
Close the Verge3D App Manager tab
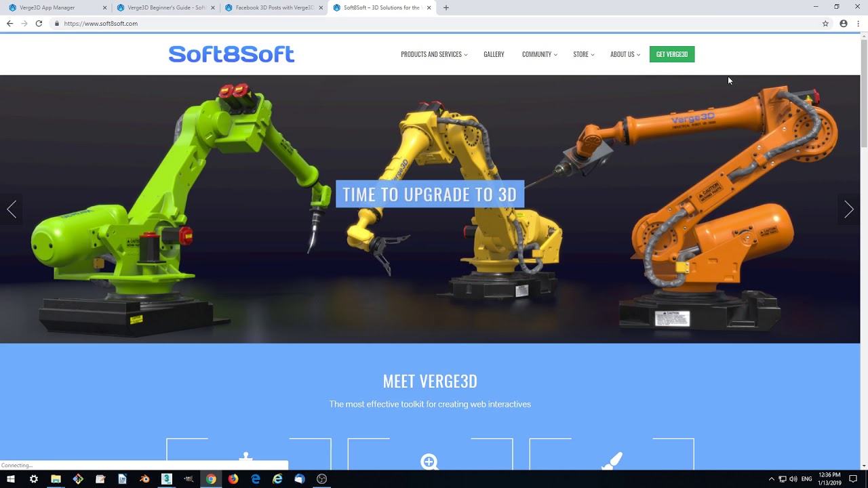pyautogui.click(x=104, y=7)
